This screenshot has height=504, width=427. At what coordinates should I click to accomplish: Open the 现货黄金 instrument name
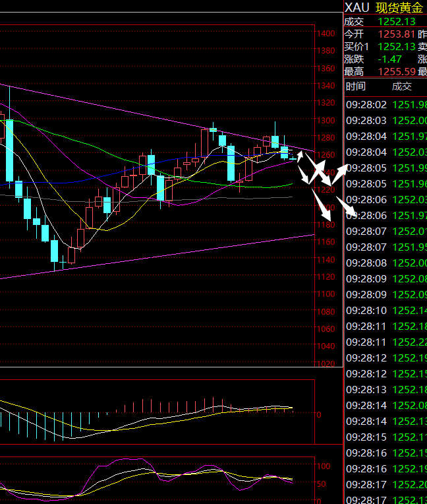click(x=399, y=7)
